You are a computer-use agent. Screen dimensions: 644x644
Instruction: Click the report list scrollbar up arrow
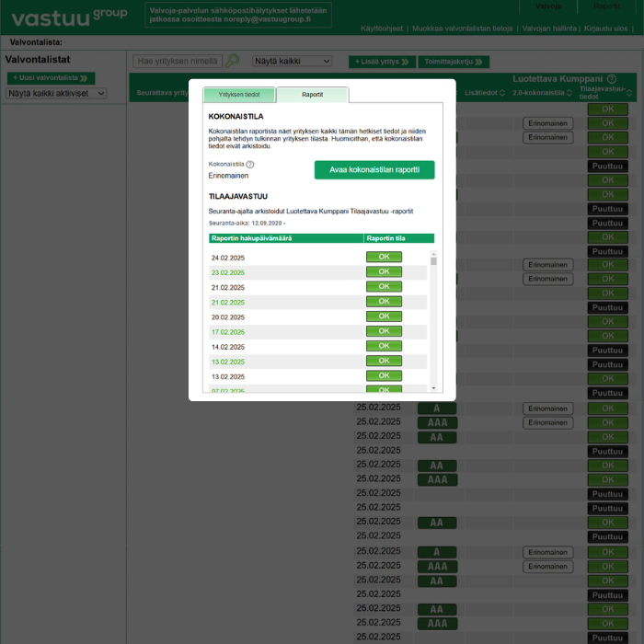pos(433,250)
